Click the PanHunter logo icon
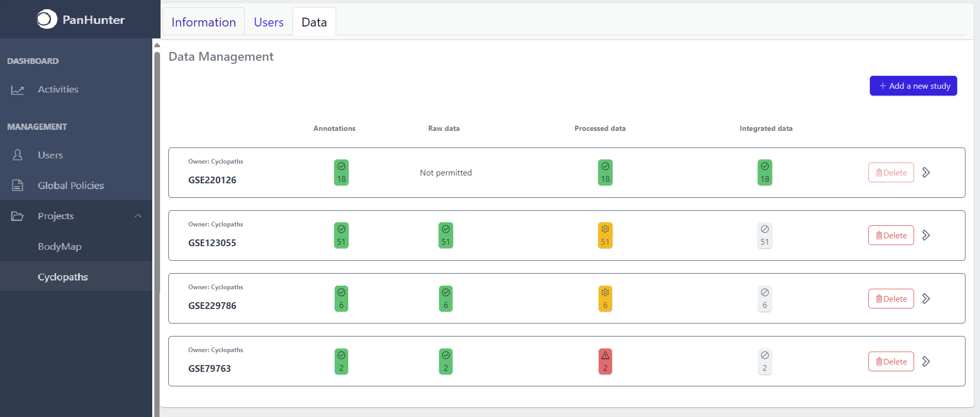 [46, 20]
